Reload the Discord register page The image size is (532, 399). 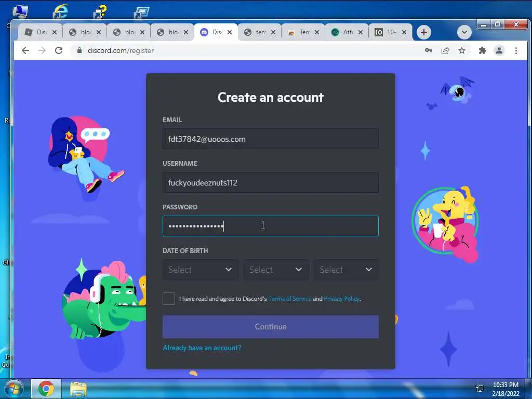59,50
